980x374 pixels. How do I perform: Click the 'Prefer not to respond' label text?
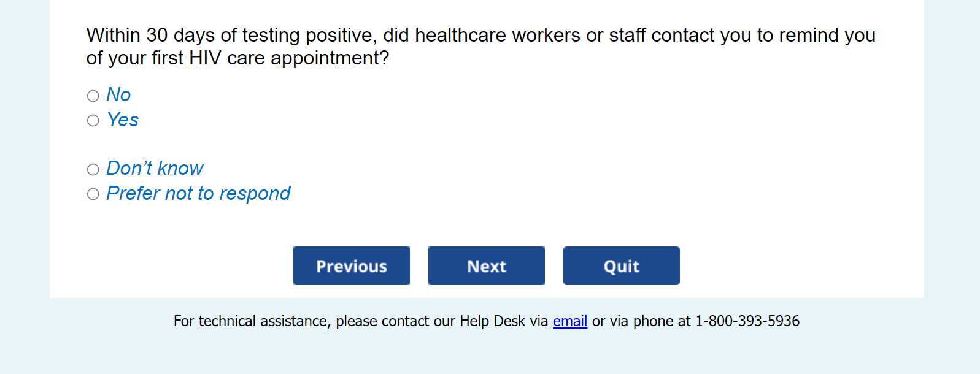198,194
